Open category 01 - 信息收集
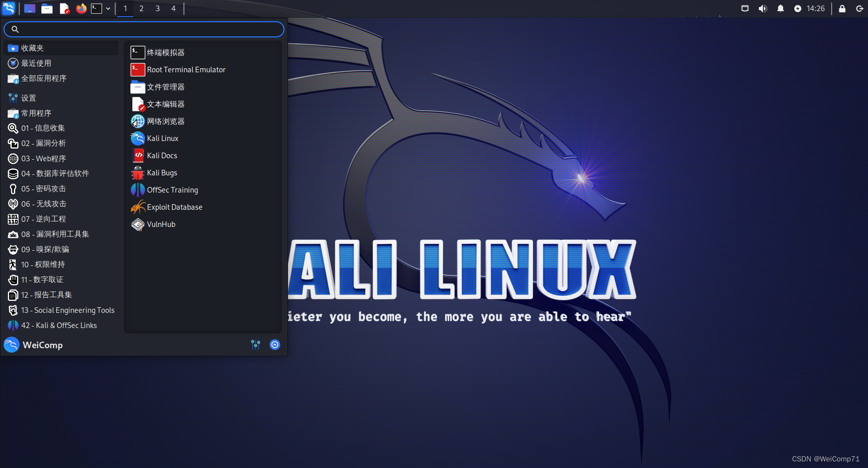This screenshot has width=868, height=468. [61, 128]
